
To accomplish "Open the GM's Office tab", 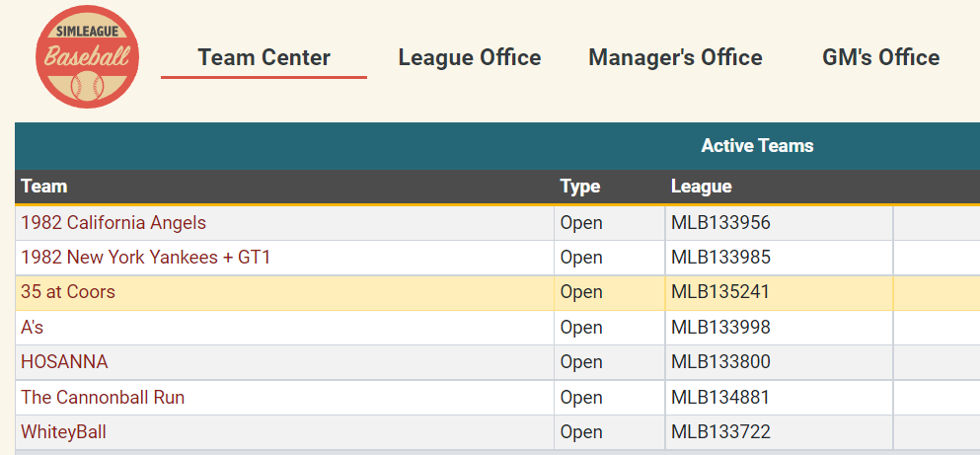I will click(880, 57).
